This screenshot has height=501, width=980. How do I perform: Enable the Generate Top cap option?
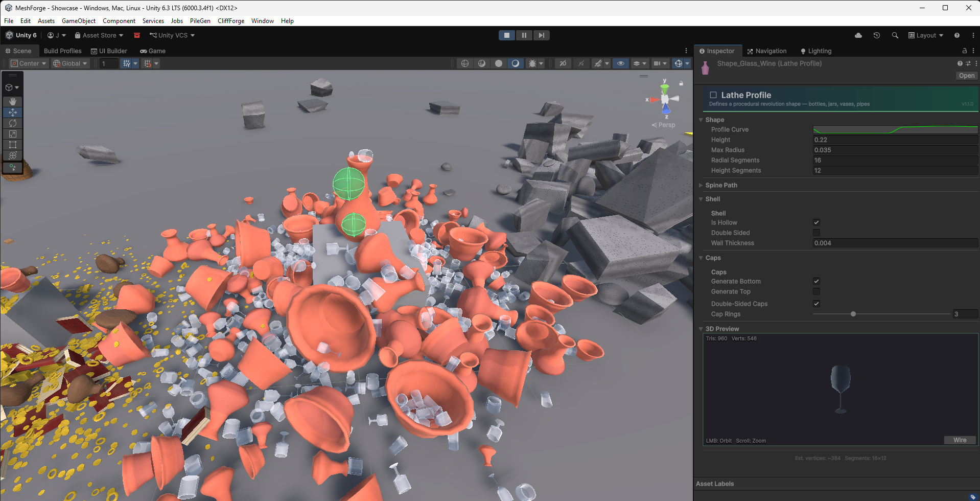click(x=816, y=291)
